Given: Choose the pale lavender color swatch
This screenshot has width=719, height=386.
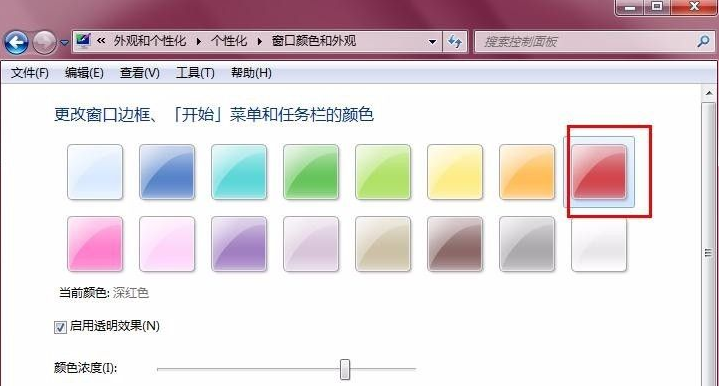Looking at the screenshot, I should (x=311, y=244).
